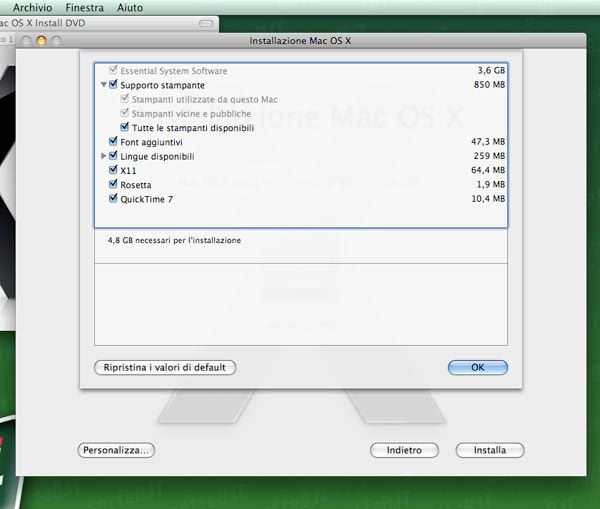The image size is (600, 509).
Task: Uncheck the Supporto stampante checkbox
Action: pos(113,85)
